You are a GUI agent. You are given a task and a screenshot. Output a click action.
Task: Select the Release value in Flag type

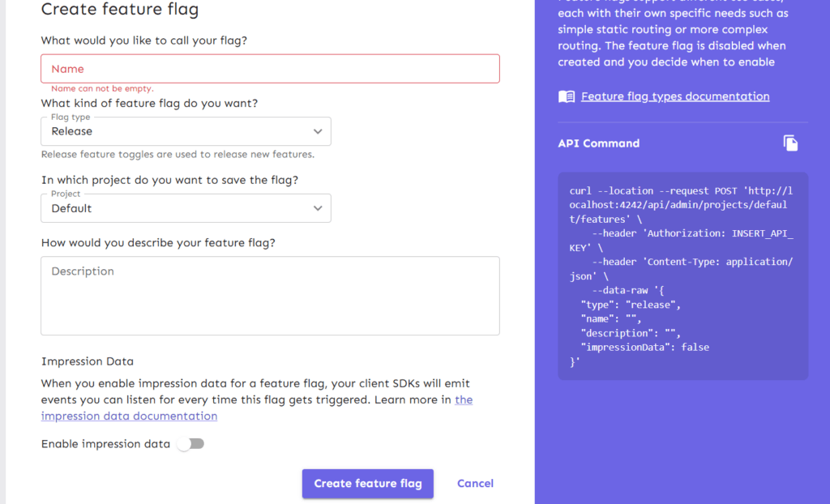72,131
